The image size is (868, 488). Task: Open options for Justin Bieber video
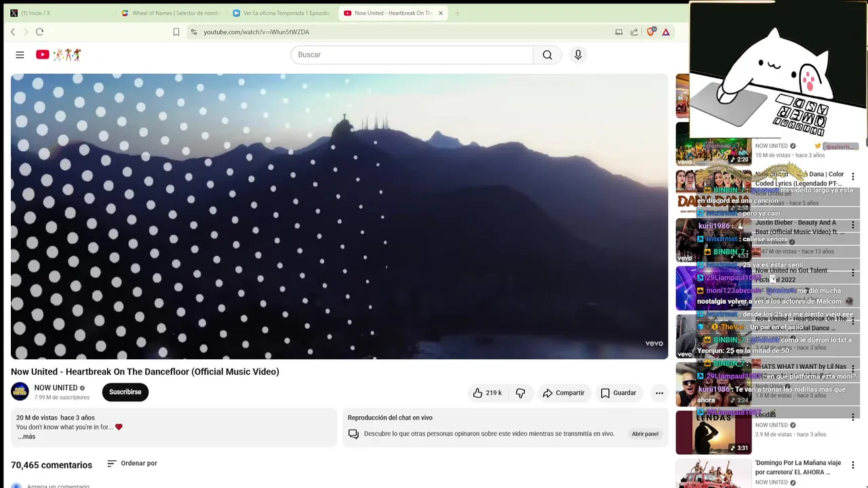coord(853,225)
